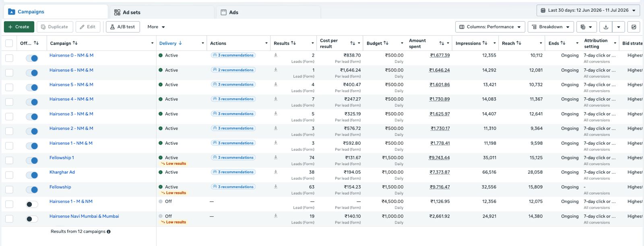644x246 pixels.
Task: Open 3 recommendations pill for Fellowship 1 row
Action: (233, 158)
